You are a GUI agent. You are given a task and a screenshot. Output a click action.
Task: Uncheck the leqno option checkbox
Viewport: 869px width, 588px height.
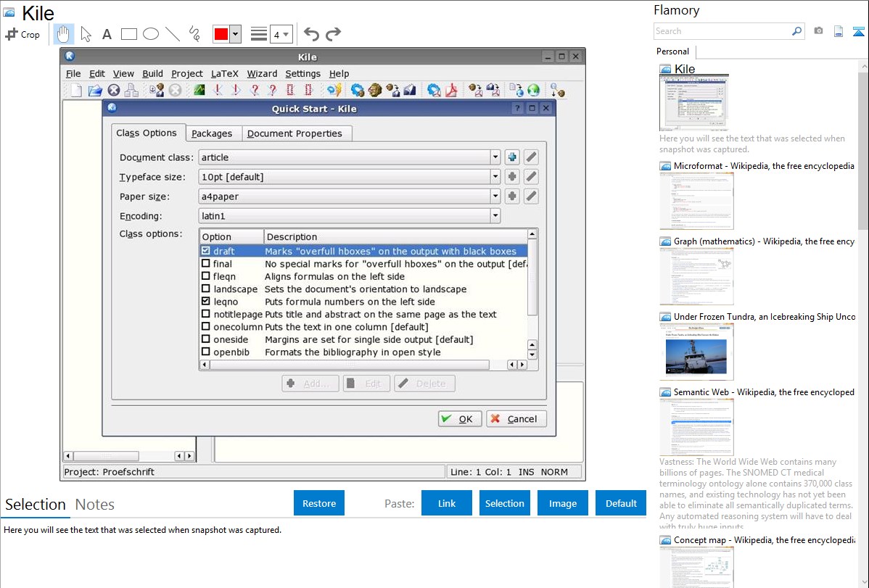pos(206,302)
